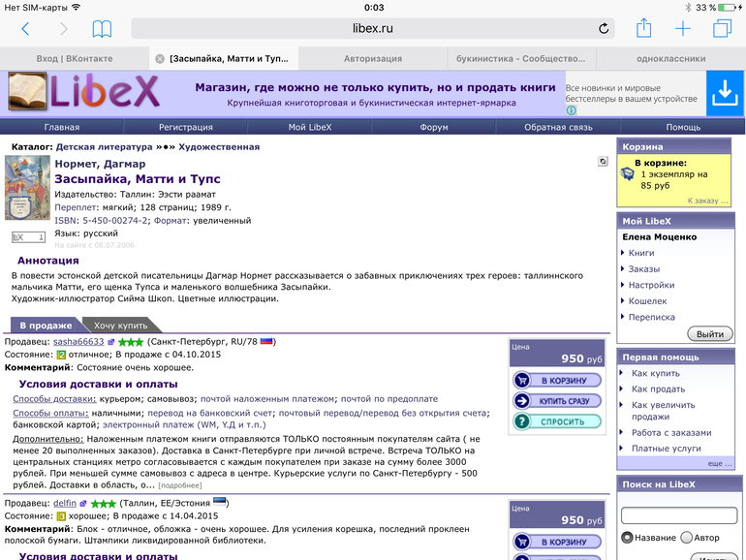Click the shopping cart basket icon
746x560 pixels.
(x=628, y=174)
